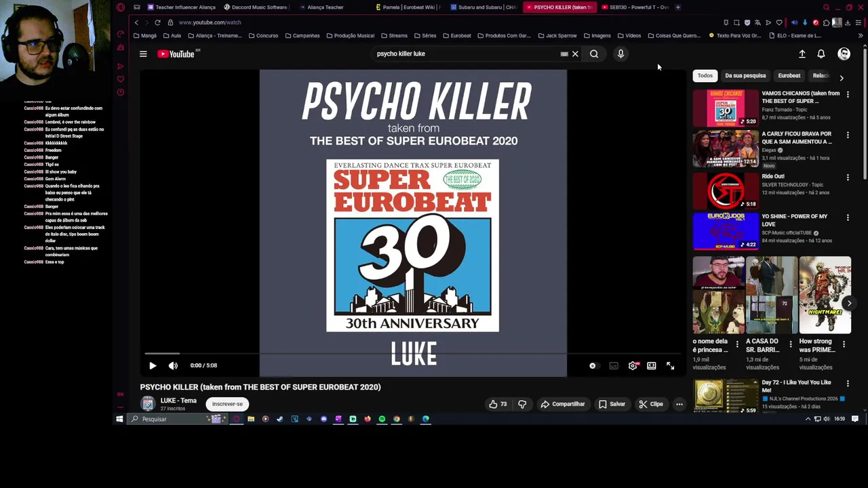This screenshot has height=488, width=868.
Task: Open the Jack Sparrow bookmarks folder
Action: 557,35
